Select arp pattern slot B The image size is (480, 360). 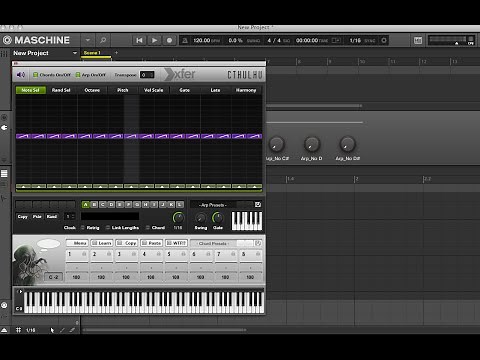point(94,205)
